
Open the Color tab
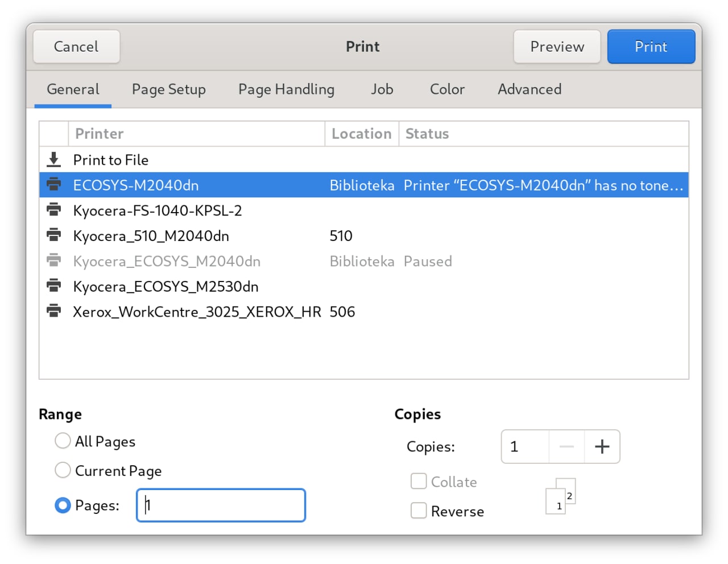[447, 89]
